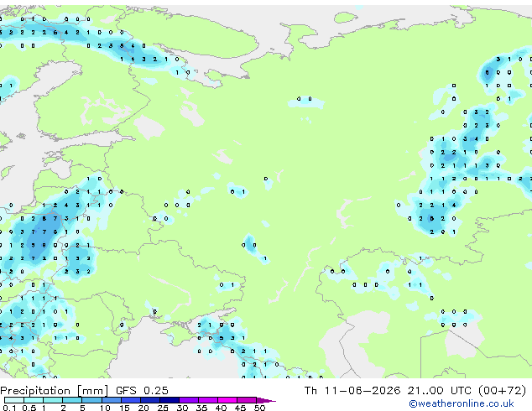The width and height of the screenshot is (532, 411).
Task: Click the legend value '40'
Action: tap(221, 408)
